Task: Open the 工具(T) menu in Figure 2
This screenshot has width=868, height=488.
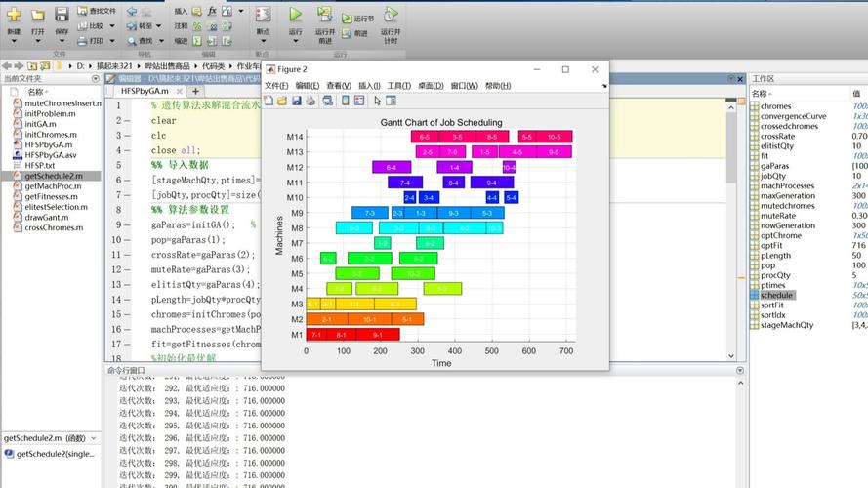Action: click(x=398, y=86)
